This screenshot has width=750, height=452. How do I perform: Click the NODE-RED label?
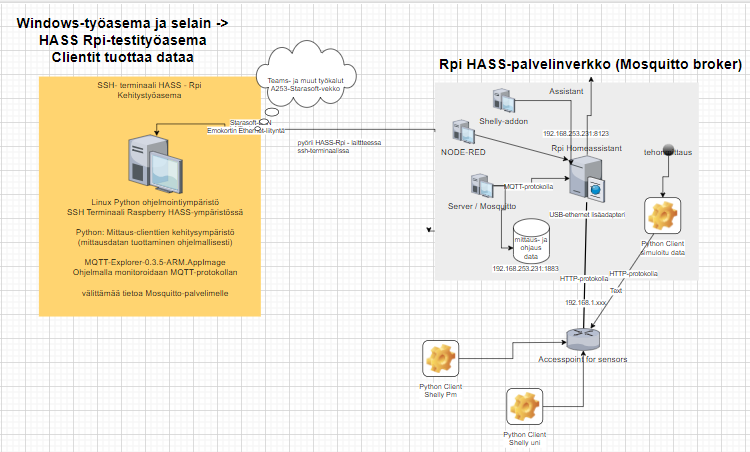pyautogui.click(x=463, y=152)
